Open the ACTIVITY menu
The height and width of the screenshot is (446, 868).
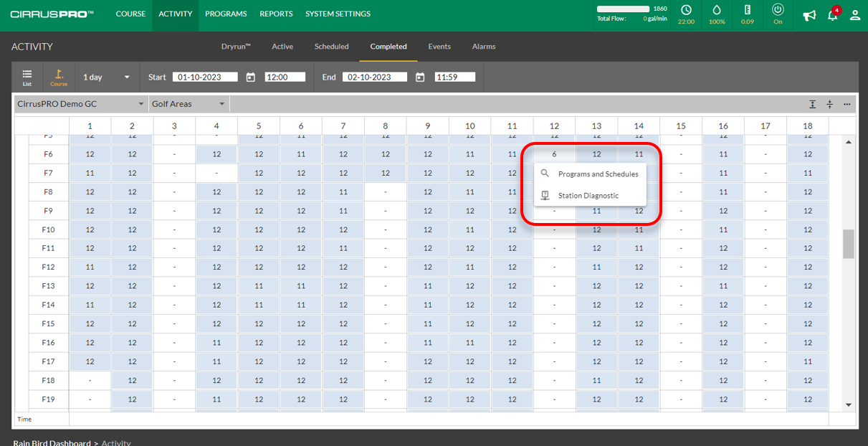coord(176,14)
